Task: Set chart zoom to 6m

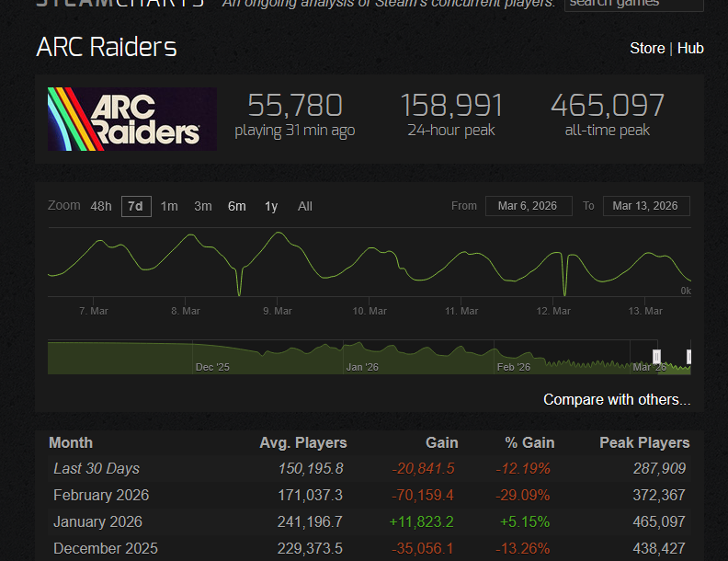Action: (x=237, y=206)
